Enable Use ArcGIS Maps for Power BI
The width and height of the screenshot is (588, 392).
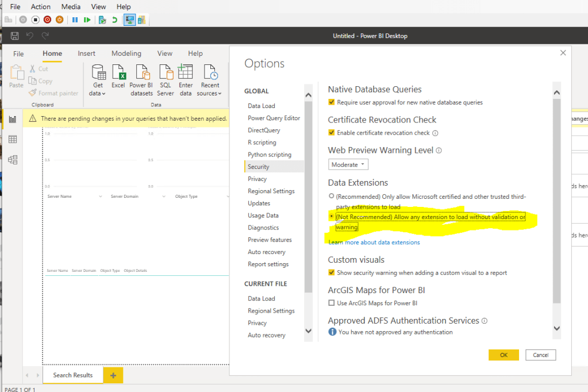[x=331, y=303]
